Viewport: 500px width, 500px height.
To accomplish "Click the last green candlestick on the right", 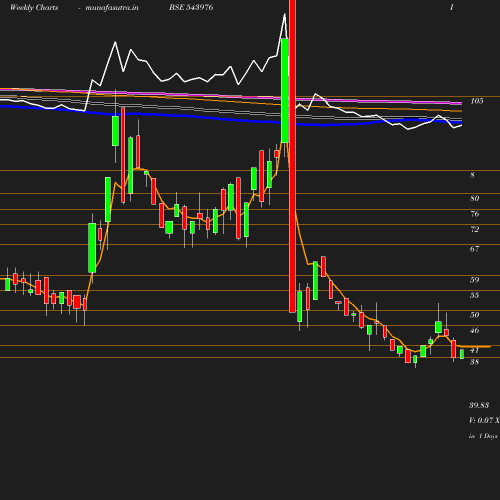I will tap(462, 354).
